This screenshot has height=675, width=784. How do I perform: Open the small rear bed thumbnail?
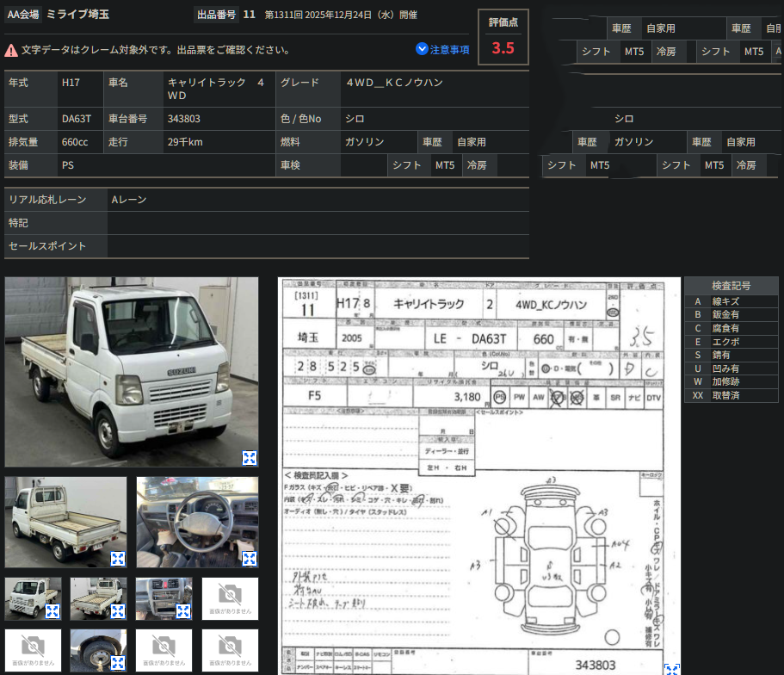click(x=98, y=599)
